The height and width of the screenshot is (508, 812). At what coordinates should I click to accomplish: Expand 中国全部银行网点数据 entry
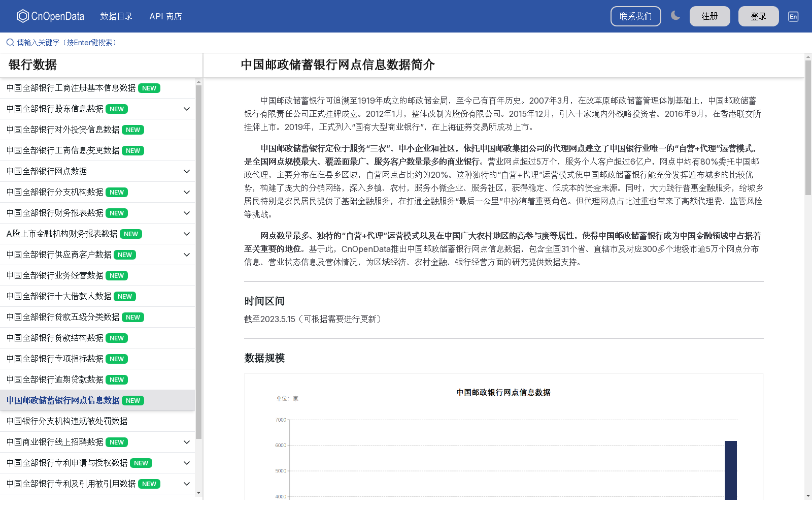pyautogui.click(x=186, y=171)
